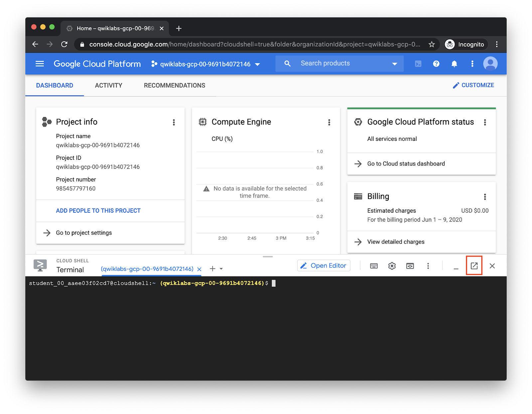Click in the Search products field

pyautogui.click(x=339, y=63)
